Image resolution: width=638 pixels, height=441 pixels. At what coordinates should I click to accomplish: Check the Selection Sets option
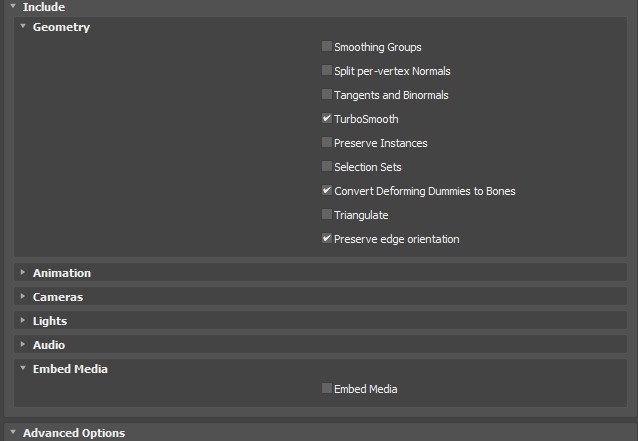pyautogui.click(x=327, y=166)
